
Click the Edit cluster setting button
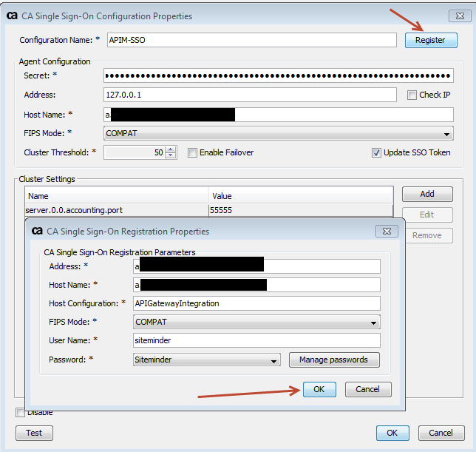pyautogui.click(x=427, y=215)
